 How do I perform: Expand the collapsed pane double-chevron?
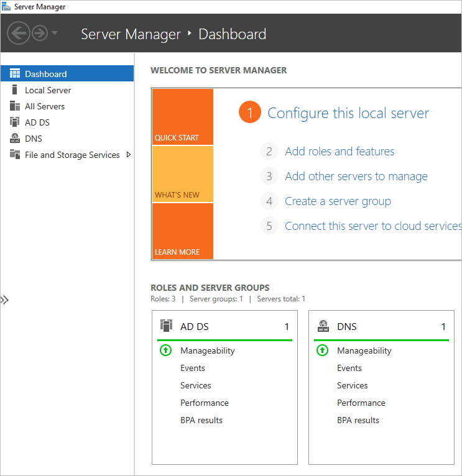point(4,300)
